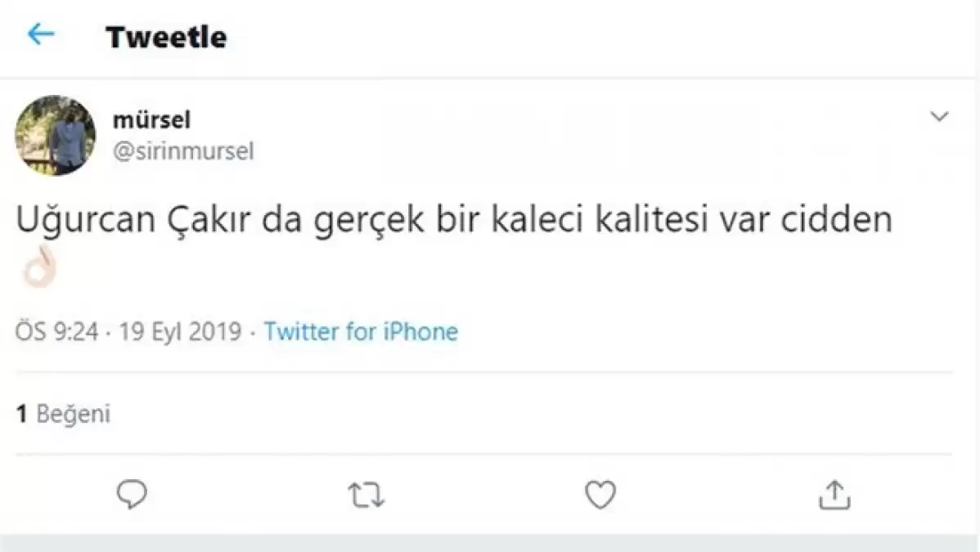The height and width of the screenshot is (552, 980).
Task: Open the reply speech bubble icon
Action: (x=132, y=495)
